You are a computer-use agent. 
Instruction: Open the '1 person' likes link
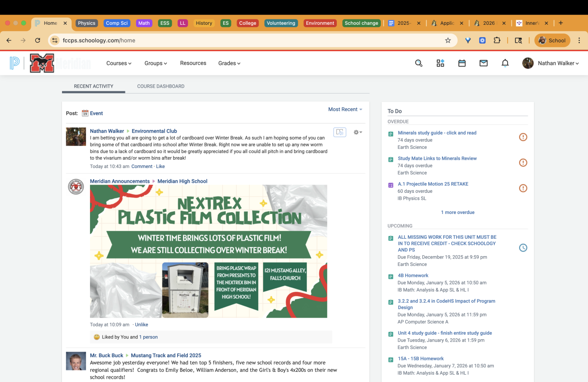(148, 337)
